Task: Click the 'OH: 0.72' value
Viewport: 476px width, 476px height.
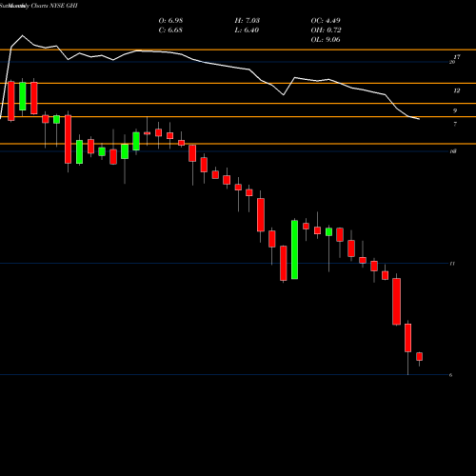Action: [326, 30]
